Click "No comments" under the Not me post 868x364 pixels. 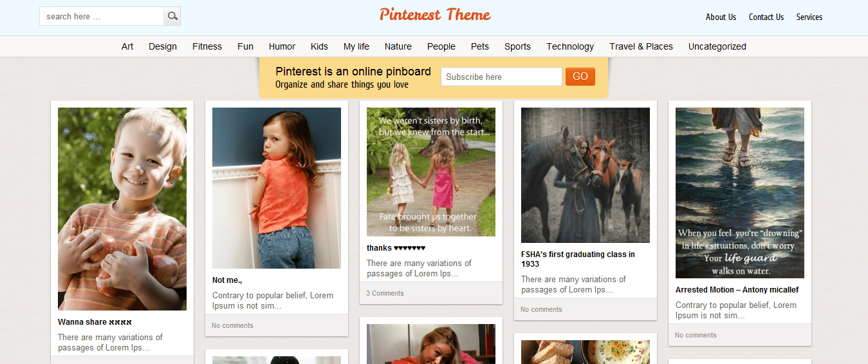point(232,325)
